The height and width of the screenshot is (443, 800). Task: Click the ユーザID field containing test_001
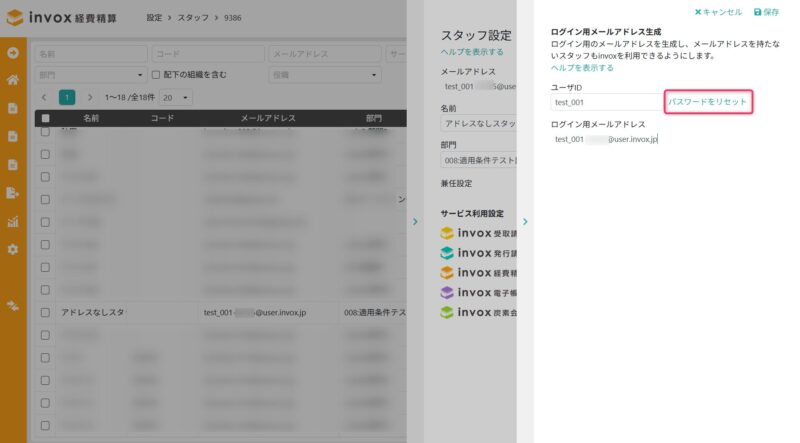pyautogui.click(x=607, y=102)
